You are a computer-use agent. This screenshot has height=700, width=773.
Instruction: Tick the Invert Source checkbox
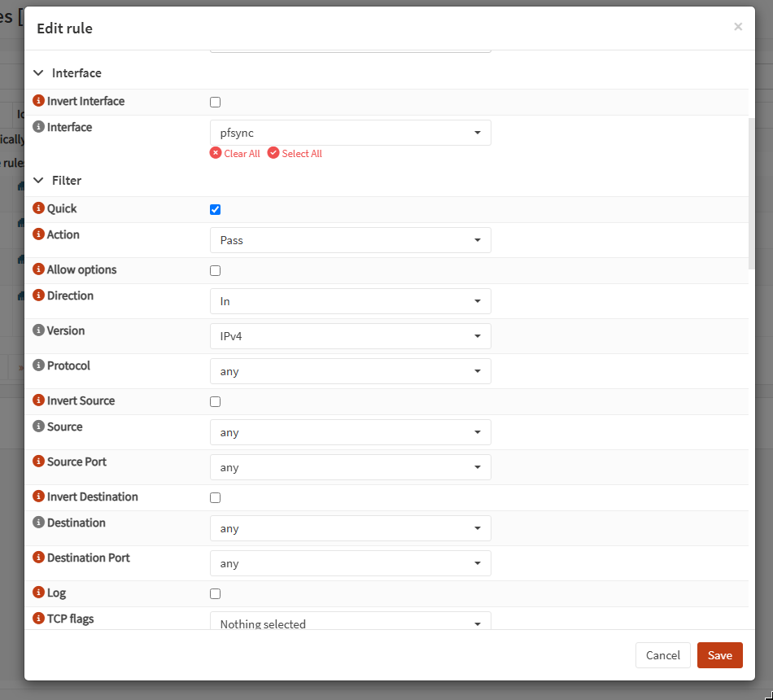point(215,402)
